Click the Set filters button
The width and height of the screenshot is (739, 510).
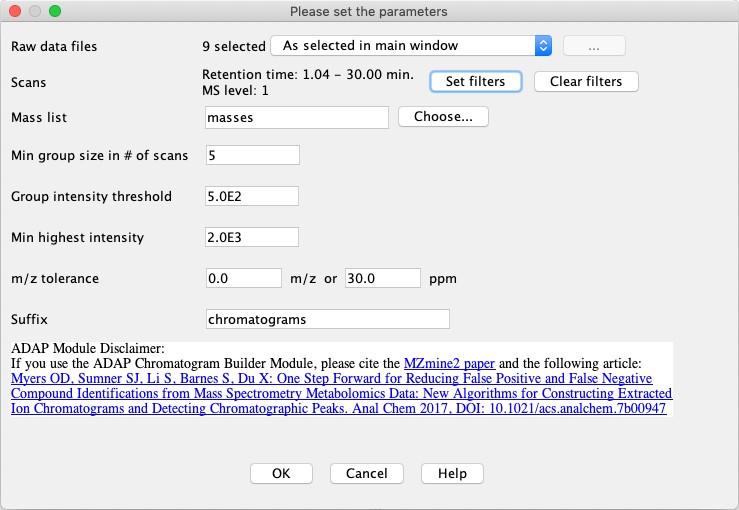tap(475, 82)
